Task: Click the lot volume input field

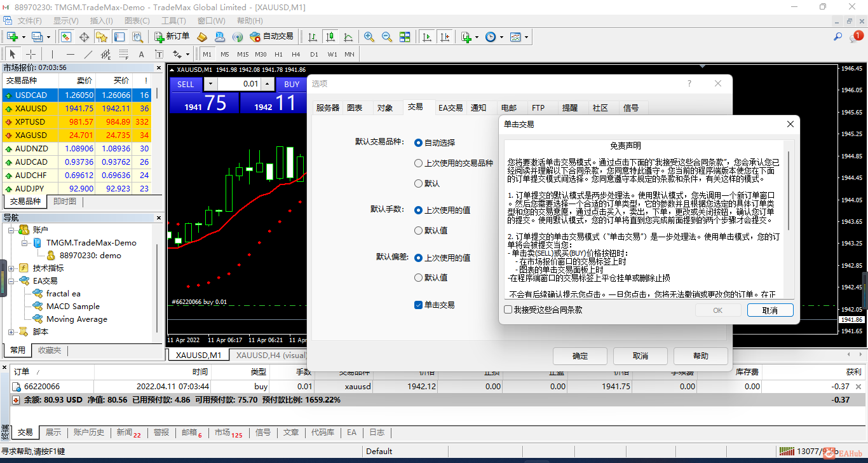Action: pos(240,84)
